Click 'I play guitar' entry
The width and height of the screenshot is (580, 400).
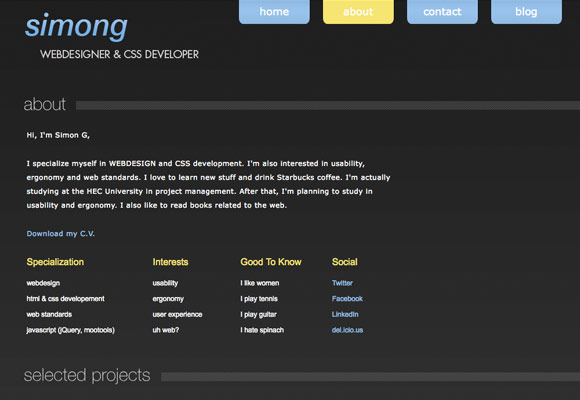[258, 315]
